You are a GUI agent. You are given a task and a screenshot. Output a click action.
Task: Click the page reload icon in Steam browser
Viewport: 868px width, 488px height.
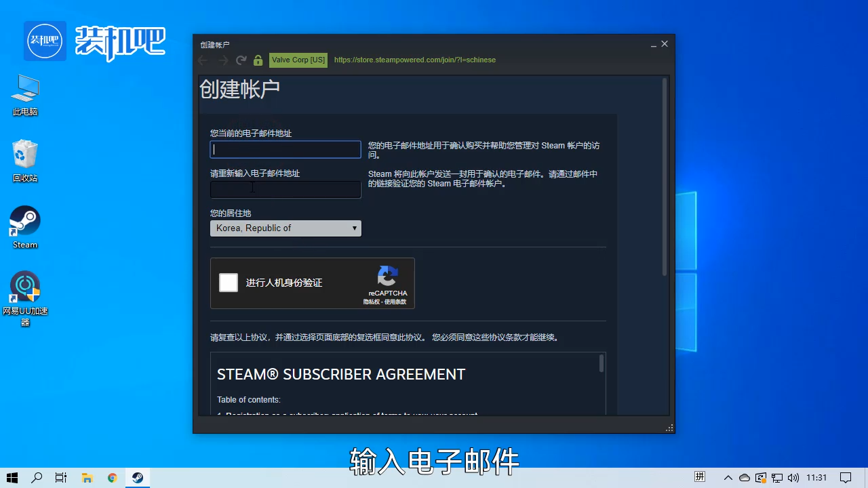point(241,60)
